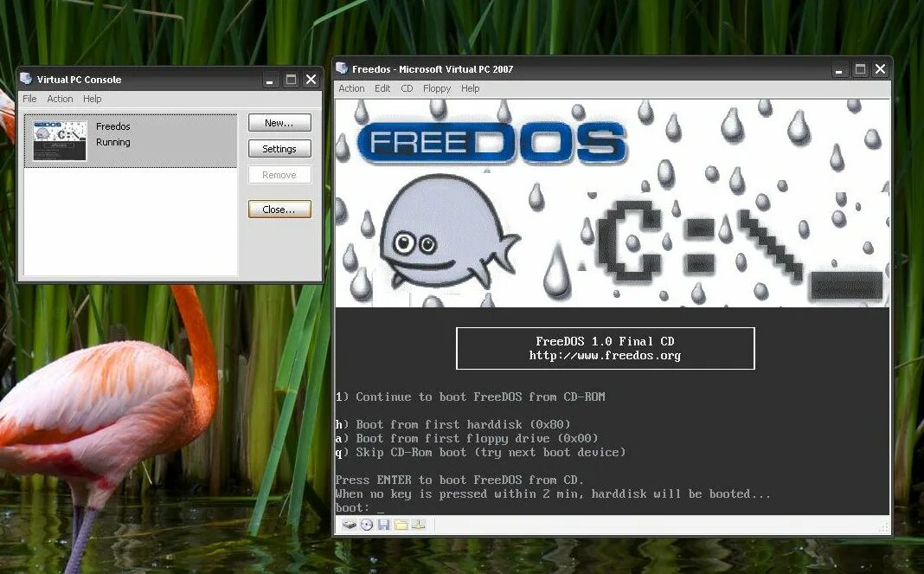Image resolution: width=924 pixels, height=574 pixels.
Task: Maximize the Freedos Virtual PC window
Action: (860, 69)
